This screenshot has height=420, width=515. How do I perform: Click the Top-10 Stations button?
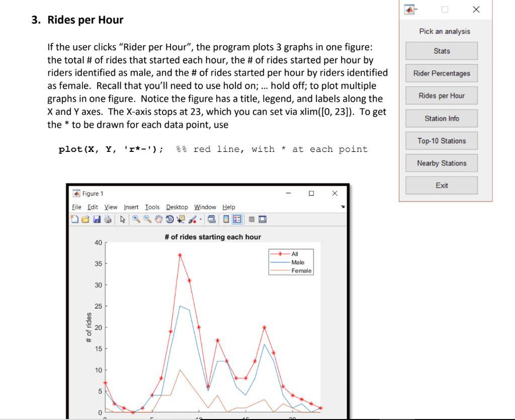click(x=441, y=140)
